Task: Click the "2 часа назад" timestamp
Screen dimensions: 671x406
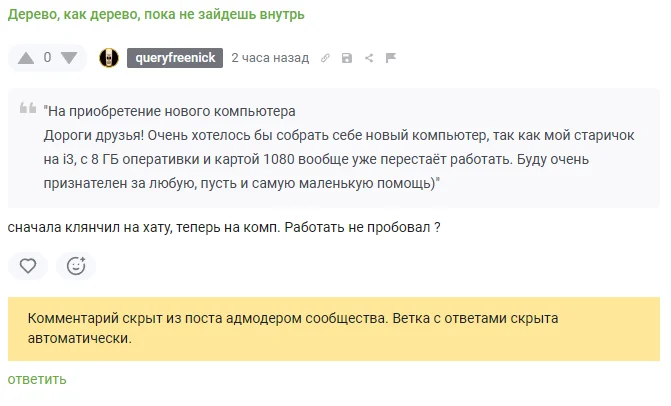Action: point(270,58)
